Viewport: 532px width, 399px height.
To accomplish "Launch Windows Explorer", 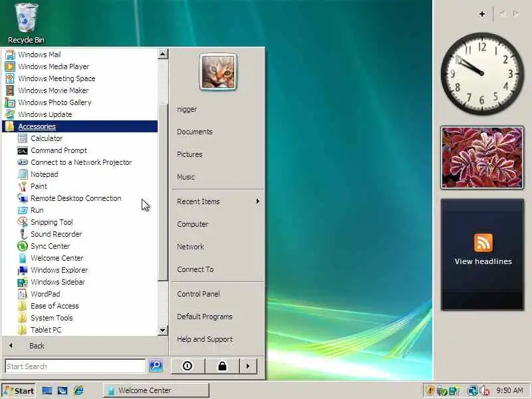I will [x=80, y=270].
